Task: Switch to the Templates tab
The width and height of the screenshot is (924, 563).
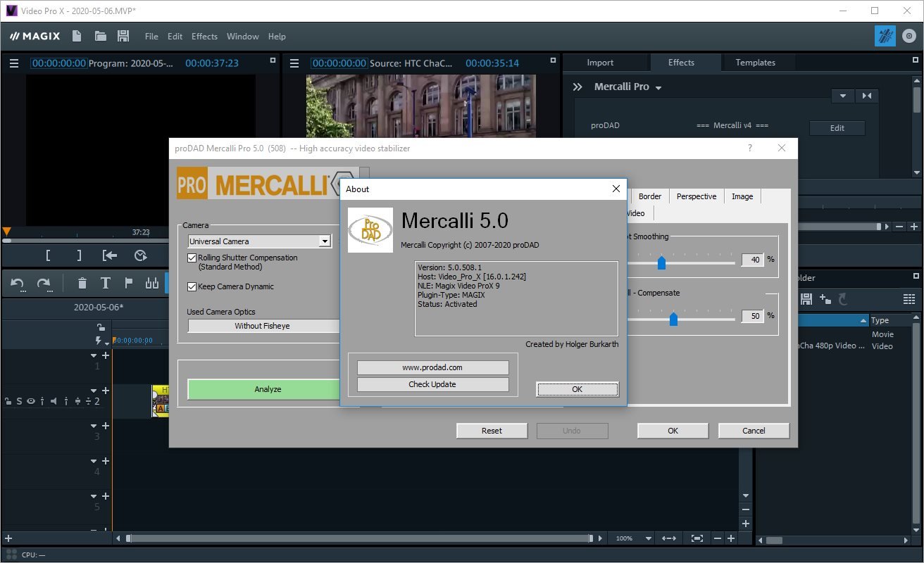Action: click(756, 63)
